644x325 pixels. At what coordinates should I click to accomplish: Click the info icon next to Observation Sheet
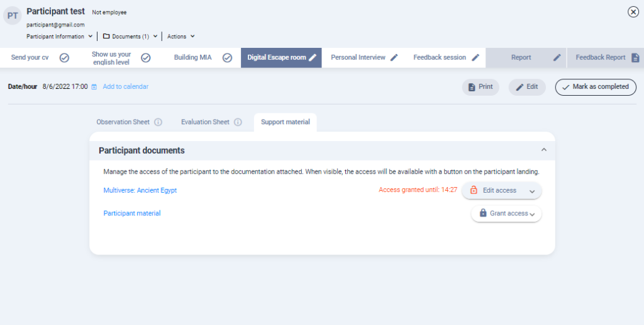(x=158, y=122)
